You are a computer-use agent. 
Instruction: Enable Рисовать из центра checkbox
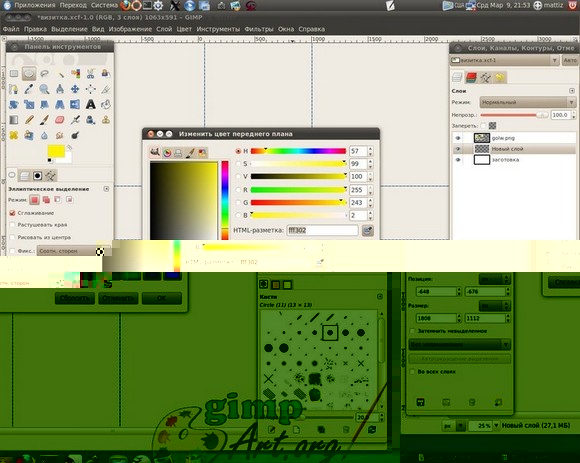(12, 237)
